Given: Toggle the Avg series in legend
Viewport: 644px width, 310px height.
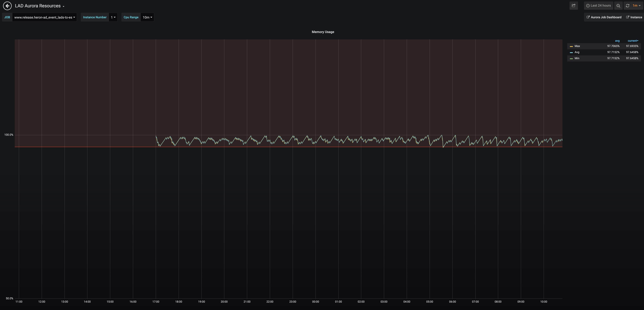Looking at the screenshot, I should (x=577, y=52).
